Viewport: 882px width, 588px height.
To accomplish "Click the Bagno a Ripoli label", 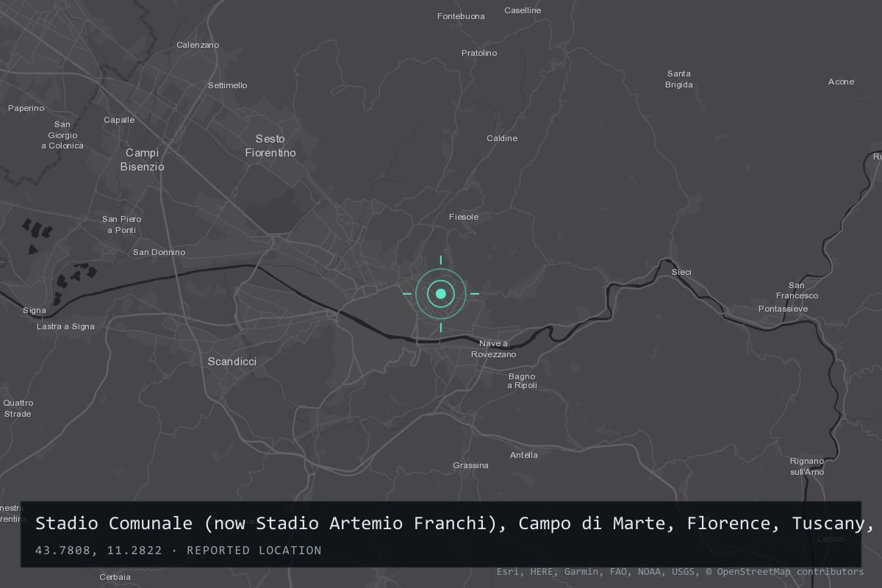I will tap(523, 381).
